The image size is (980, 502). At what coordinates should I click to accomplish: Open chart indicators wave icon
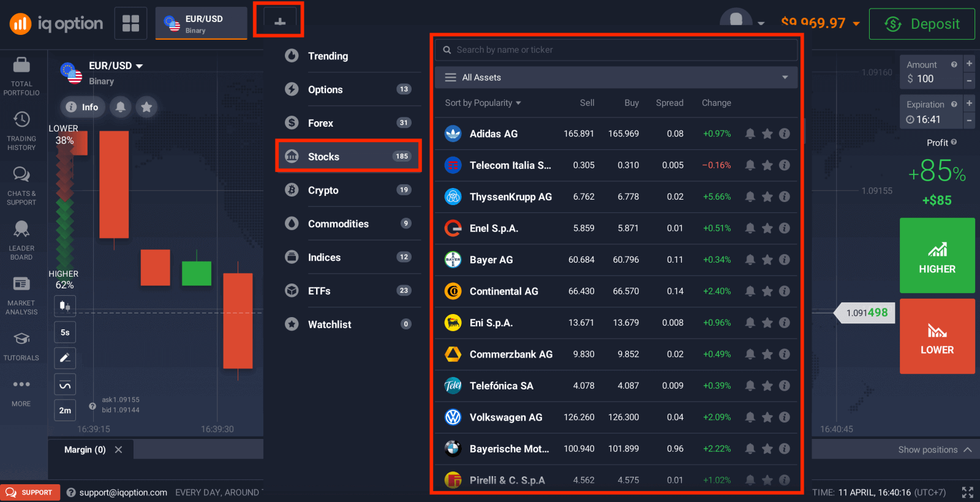[65, 384]
